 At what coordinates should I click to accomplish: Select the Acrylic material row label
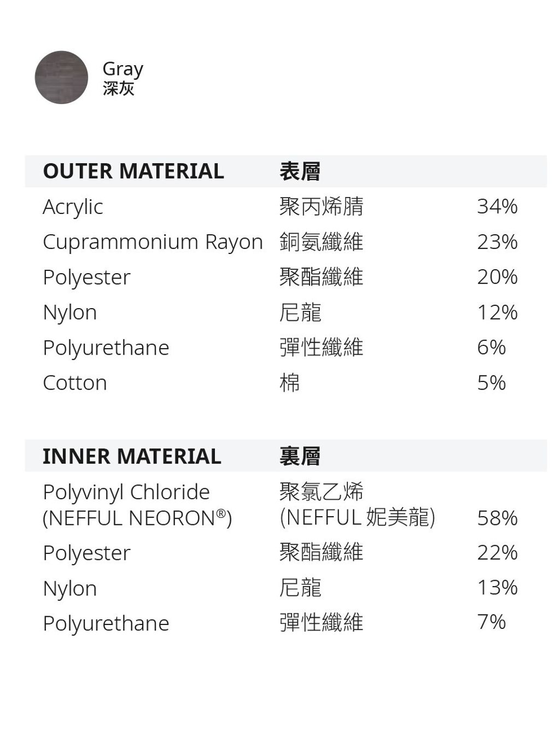[x=73, y=207]
